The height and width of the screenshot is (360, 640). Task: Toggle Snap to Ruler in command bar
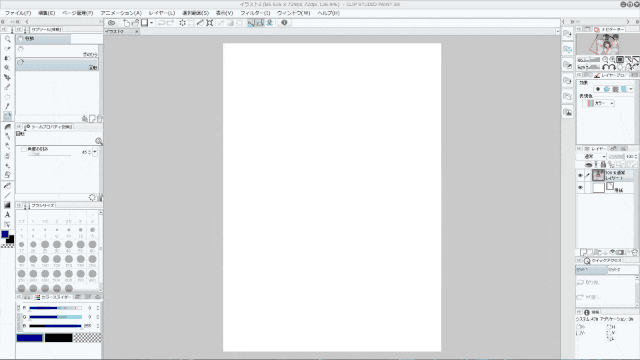pyautogui.click(x=251, y=23)
